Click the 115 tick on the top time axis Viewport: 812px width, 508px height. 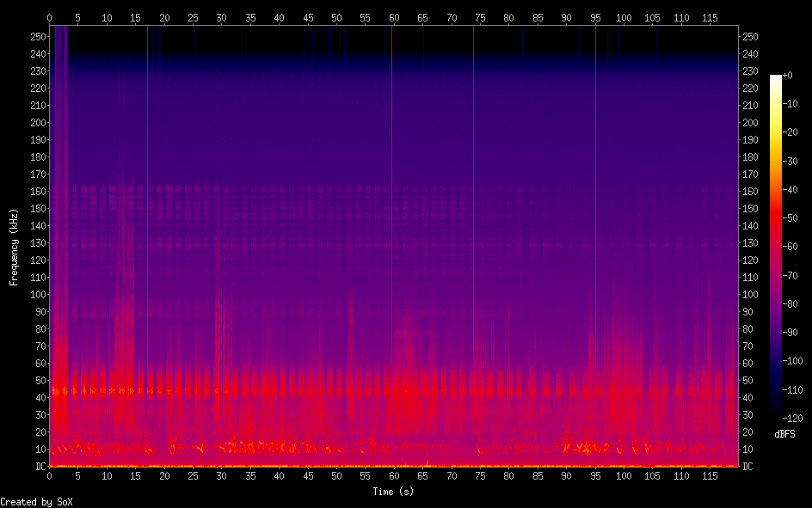[x=710, y=16]
